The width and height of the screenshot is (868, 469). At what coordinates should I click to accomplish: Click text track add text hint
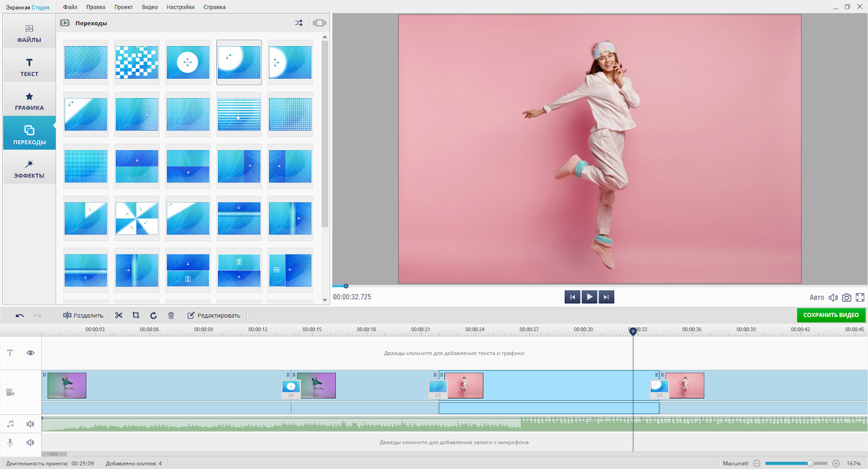[454, 353]
